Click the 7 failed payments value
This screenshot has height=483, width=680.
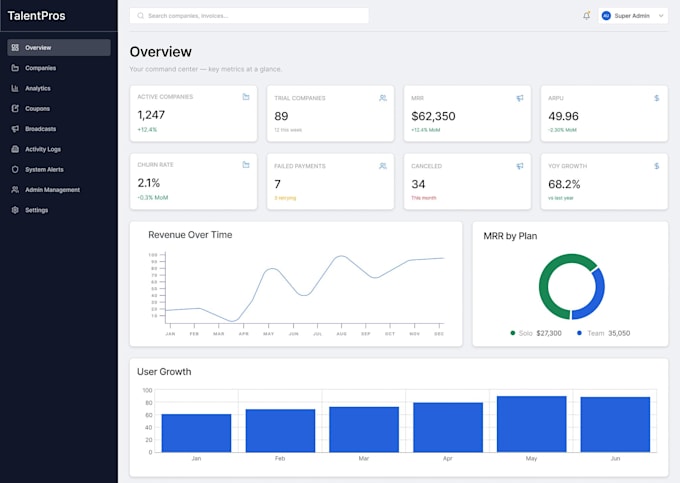tap(278, 184)
